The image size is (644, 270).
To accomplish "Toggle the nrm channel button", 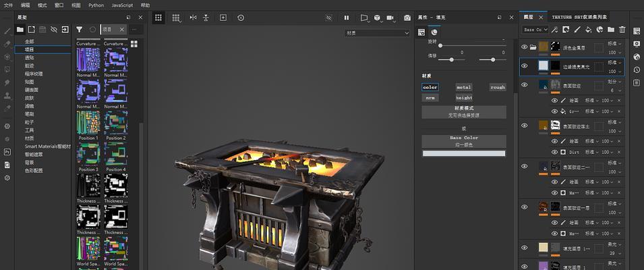I will coord(430,98).
